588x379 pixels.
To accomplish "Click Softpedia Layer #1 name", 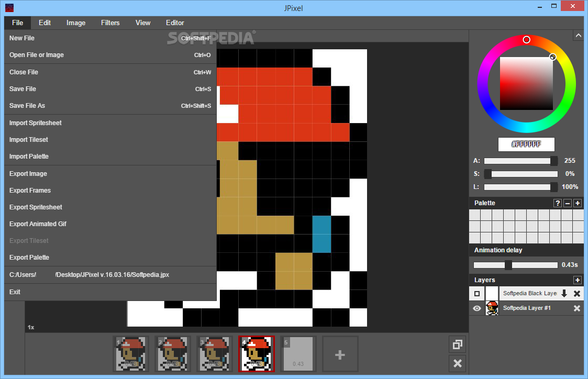I will click(527, 308).
